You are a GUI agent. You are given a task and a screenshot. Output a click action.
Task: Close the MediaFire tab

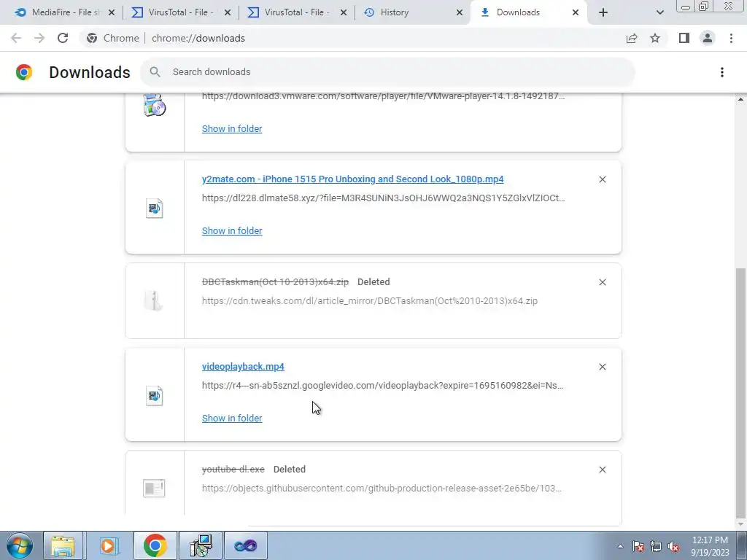tap(112, 12)
